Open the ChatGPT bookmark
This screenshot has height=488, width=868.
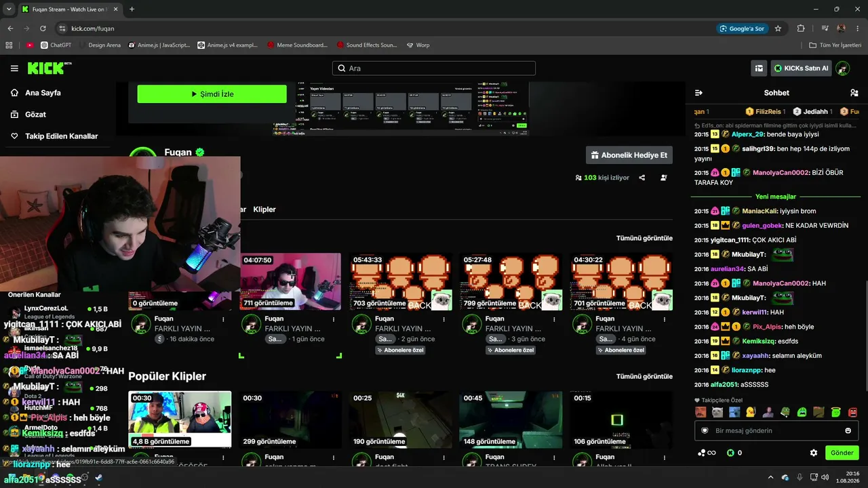(x=56, y=45)
